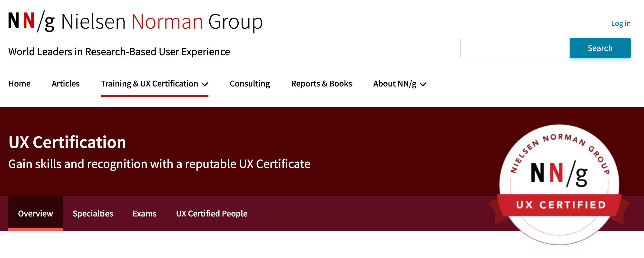Go to the Consulting page

point(250,84)
